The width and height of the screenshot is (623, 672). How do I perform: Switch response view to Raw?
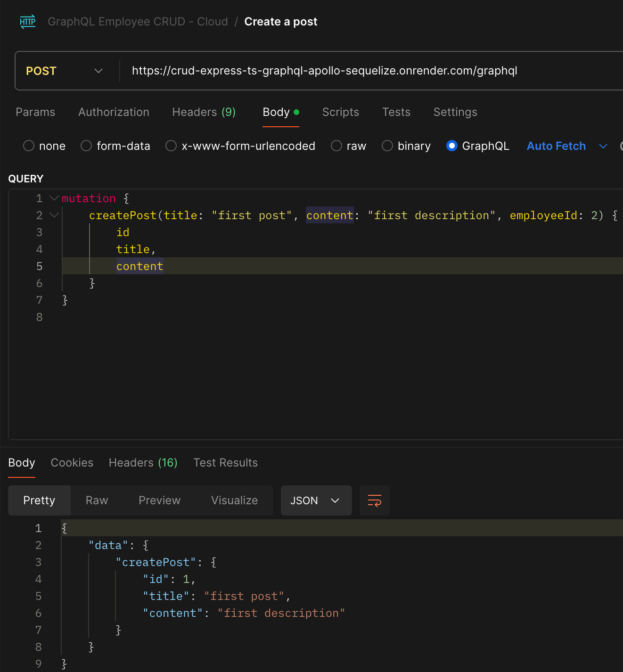click(97, 500)
